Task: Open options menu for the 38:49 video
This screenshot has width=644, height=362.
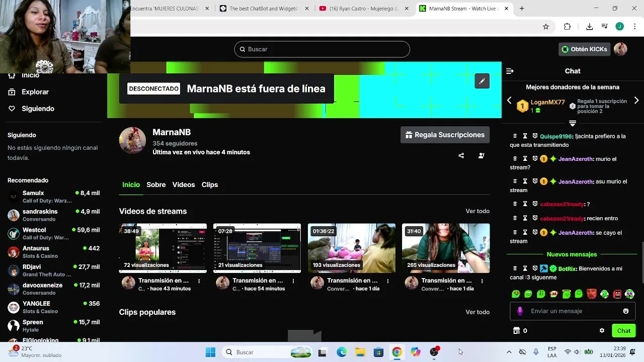Action: point(199,281)
